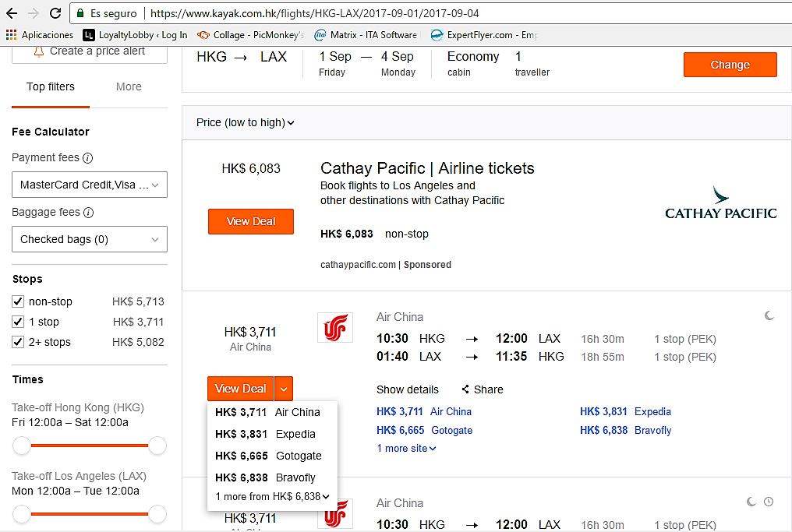
Task: Click the Air China logo on the second result
Action: click(x=335, y=513)
